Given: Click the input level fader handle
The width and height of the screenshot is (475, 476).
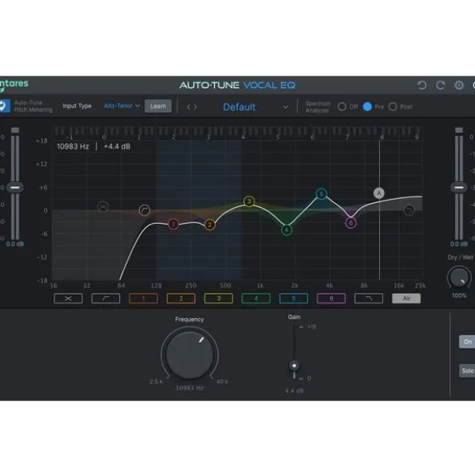Looking at the screenshot, I should [14, 188].
